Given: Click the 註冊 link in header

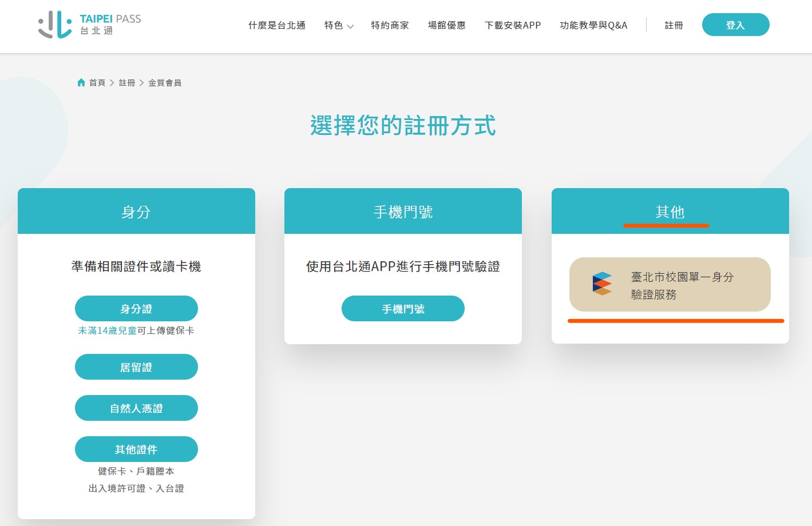Looking at the screenshot, I should pyautogui.click(x=674, y=25).
